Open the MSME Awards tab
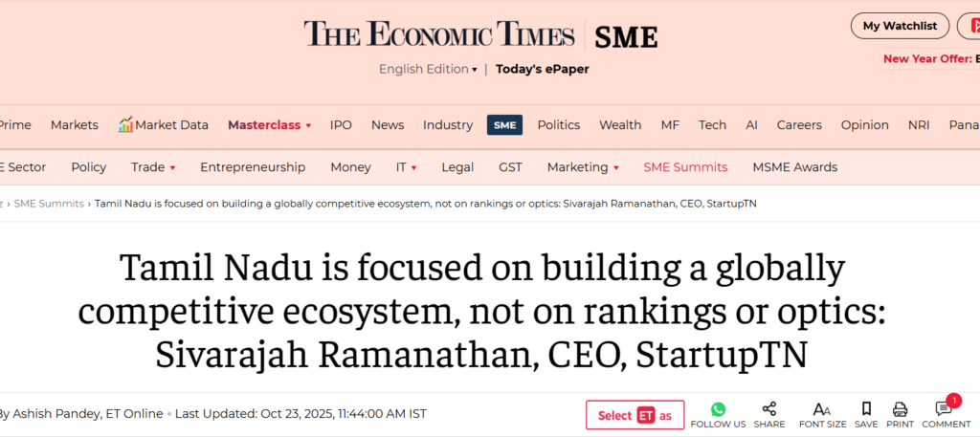980x437 pixels. 794,166
